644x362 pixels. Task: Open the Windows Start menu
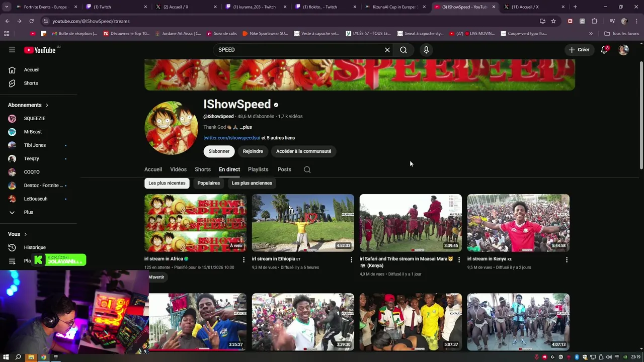6,357
